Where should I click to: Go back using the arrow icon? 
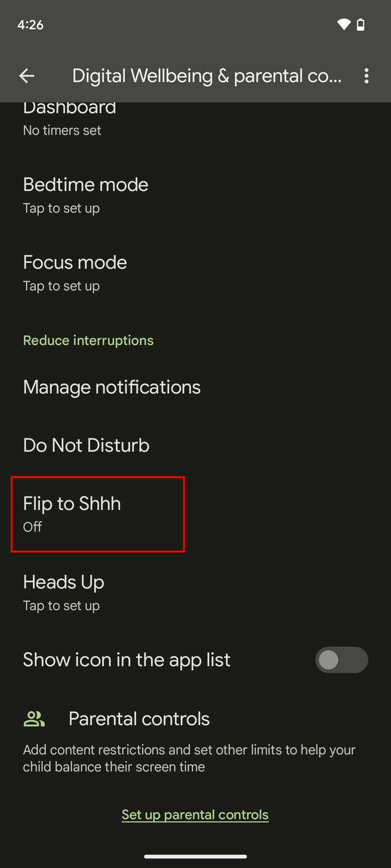(27, 76)
